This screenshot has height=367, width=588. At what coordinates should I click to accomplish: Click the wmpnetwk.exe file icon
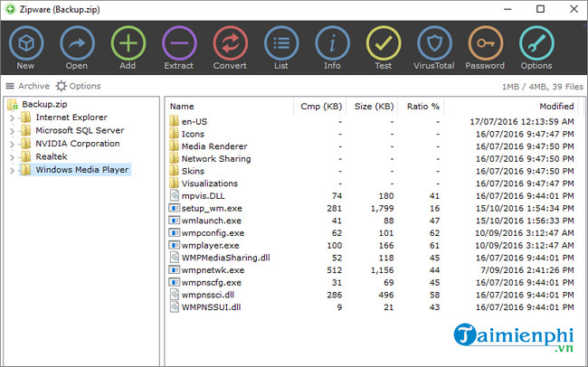click(x=174, y=269)
